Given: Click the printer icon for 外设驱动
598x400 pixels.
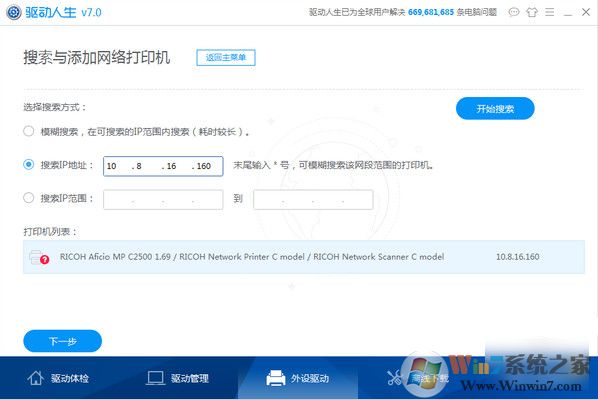Looking at the screenshot, I should (276, 378).
